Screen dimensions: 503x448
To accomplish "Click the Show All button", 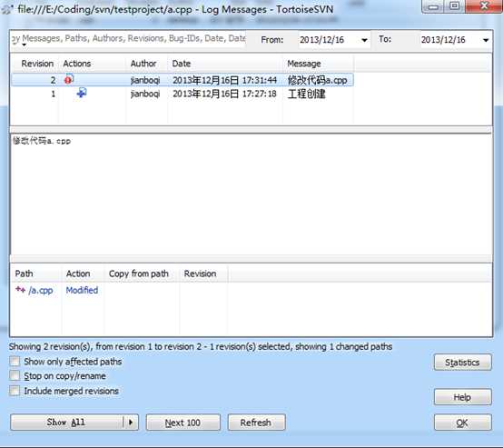I will (x=66, y=423).
